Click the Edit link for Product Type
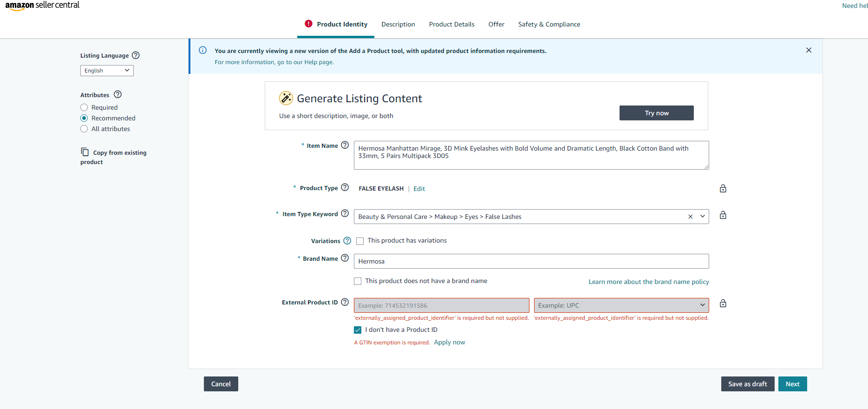The height and width of the screenshot is (409, 868). 419,189
